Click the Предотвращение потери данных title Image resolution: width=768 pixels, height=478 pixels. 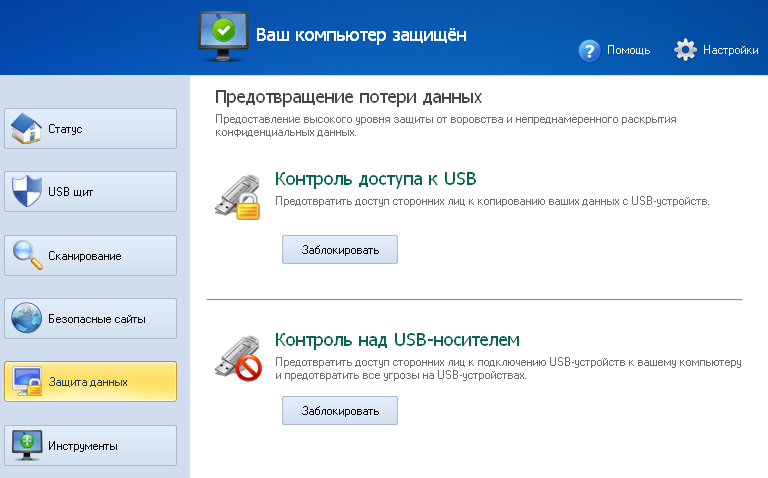(348, 96)
